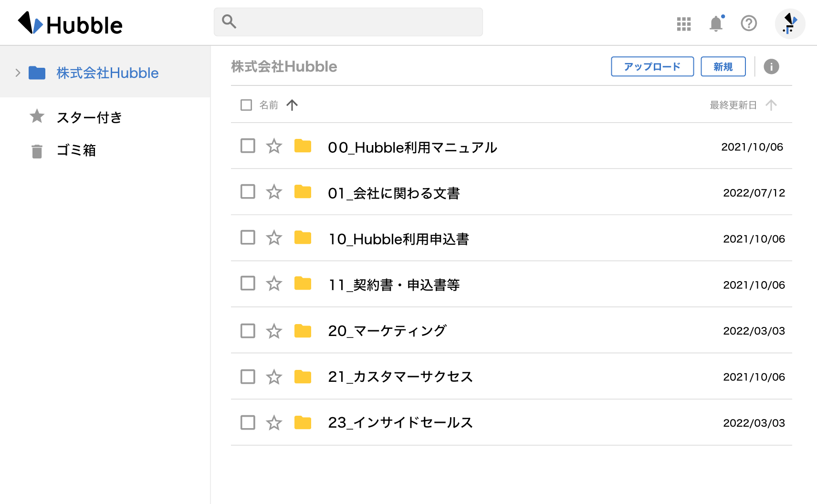Image resolution: width=817 pixels, height=504 pixels.
Task: Click folder icon of 21_カスタマーサクセス
Action: 303,377
